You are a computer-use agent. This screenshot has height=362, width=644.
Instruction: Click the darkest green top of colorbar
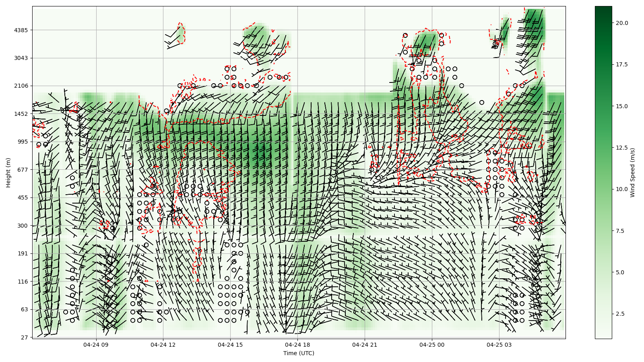pos(603,9)
